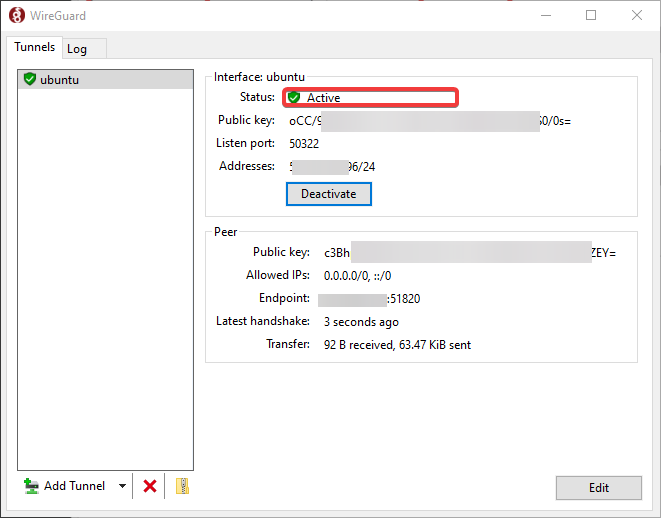661x518 pixels.
Task: Click the WireGuard logo in title bar
Action: (x=17, y=16)
